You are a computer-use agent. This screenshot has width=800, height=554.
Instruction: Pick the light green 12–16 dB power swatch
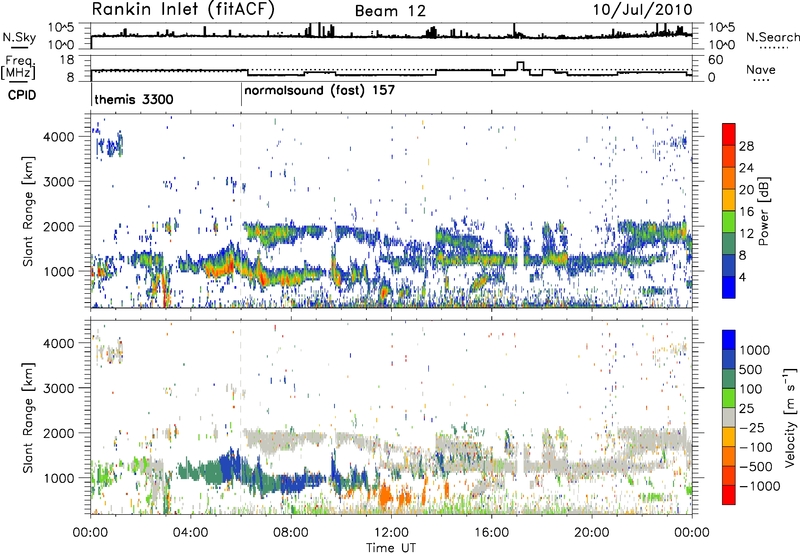point(729,222)
